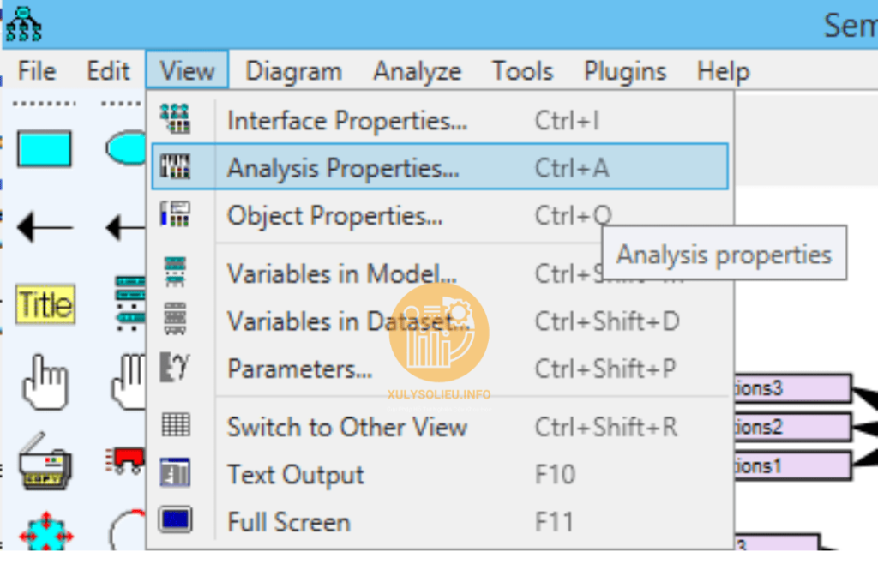Screen dimensions: 878x588
Task: Open Text Output from the menu
Action: click(295, 474)
